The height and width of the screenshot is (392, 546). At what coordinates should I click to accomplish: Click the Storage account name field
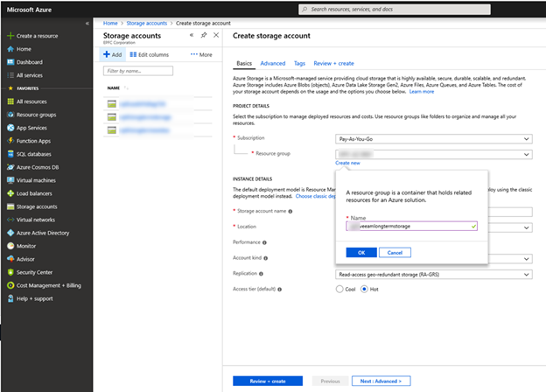(510, 212)
